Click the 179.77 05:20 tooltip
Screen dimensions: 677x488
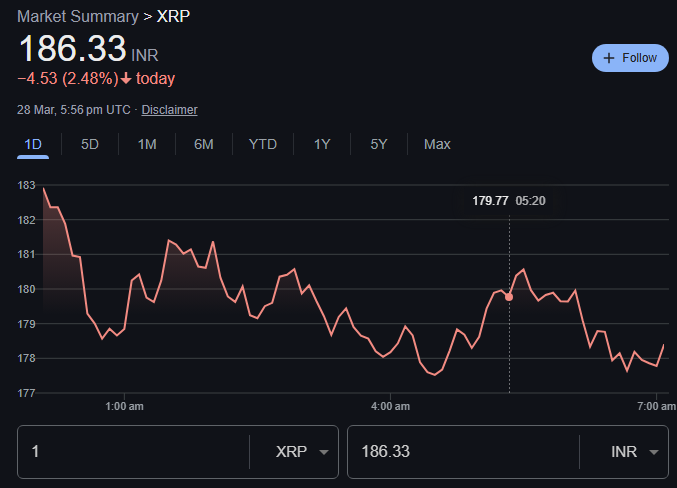509,201
